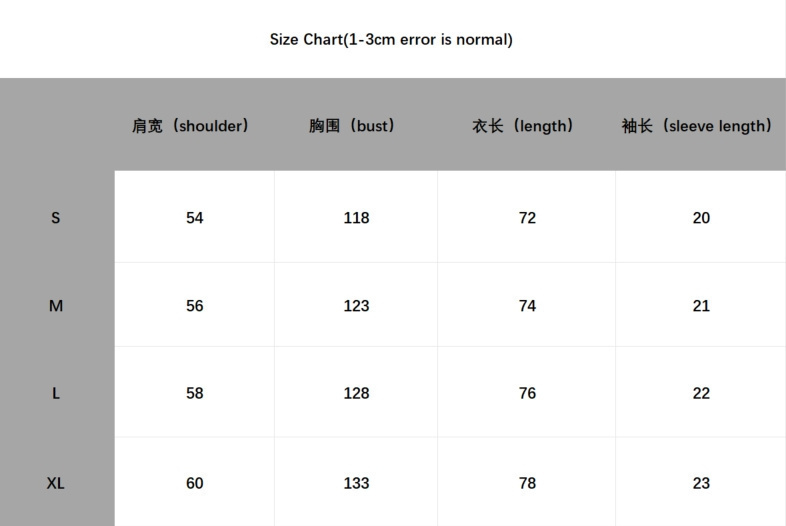The height and width of the screenshot is (526, 786).
Task: Select bust value 133 for size XL
Action: coord(356,483)
